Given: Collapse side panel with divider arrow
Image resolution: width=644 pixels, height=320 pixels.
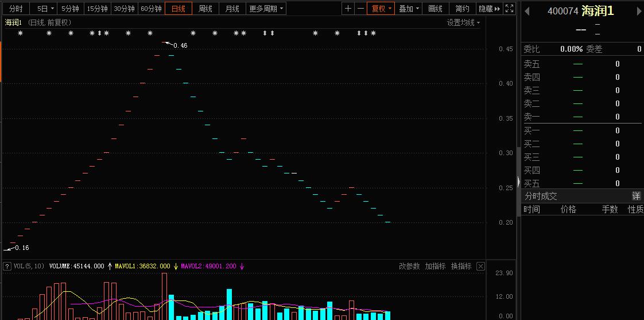Looking at the screenshot, I should click(518, 183).
